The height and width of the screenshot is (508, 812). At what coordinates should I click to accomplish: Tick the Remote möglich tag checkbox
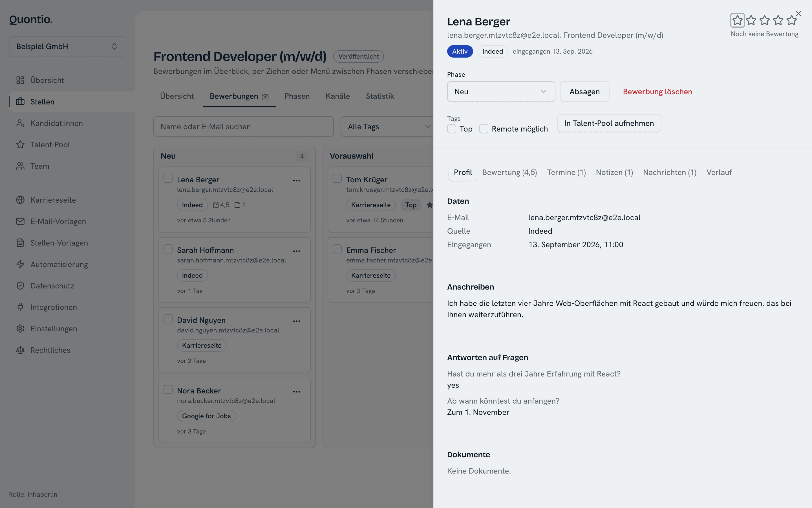[x=484, y=129]
